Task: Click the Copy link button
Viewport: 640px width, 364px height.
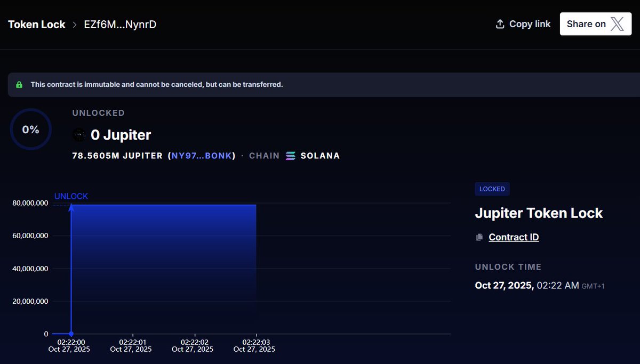Action: 523,24
